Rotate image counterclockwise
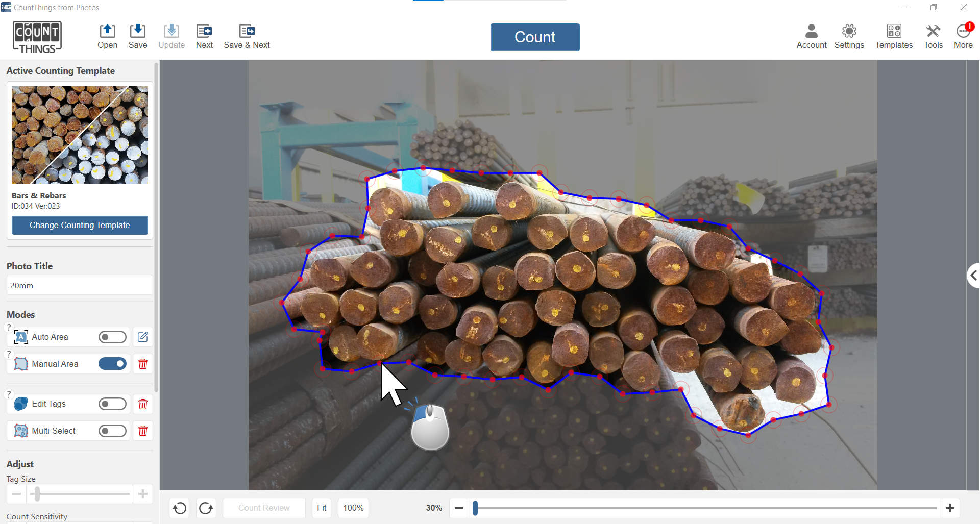The image size is (980, 524). 180,508
